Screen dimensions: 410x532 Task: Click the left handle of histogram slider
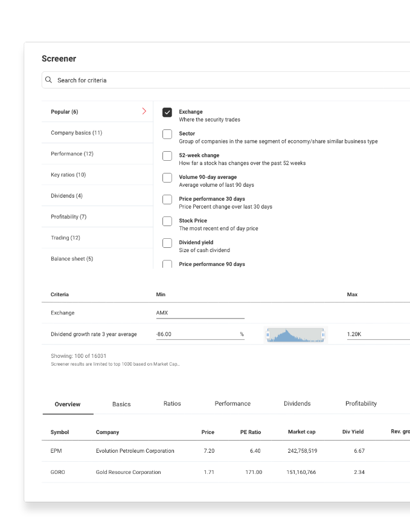(267, 334)
